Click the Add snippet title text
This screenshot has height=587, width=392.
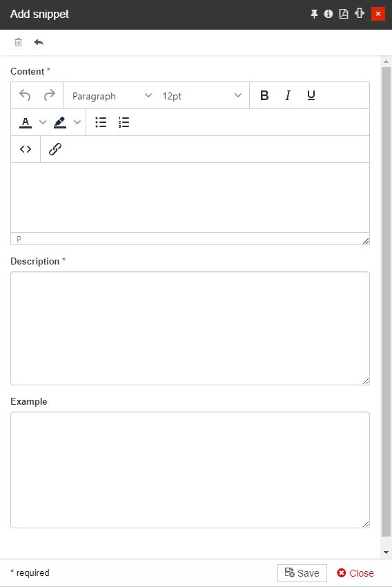(x=39, y=14)
